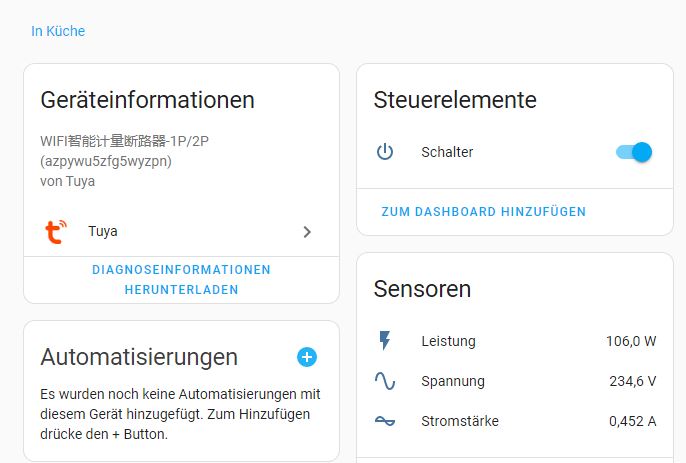Click the Tuya logo icon
The width and height of the screenshot is (686, 463).
(x=54, y=232)
